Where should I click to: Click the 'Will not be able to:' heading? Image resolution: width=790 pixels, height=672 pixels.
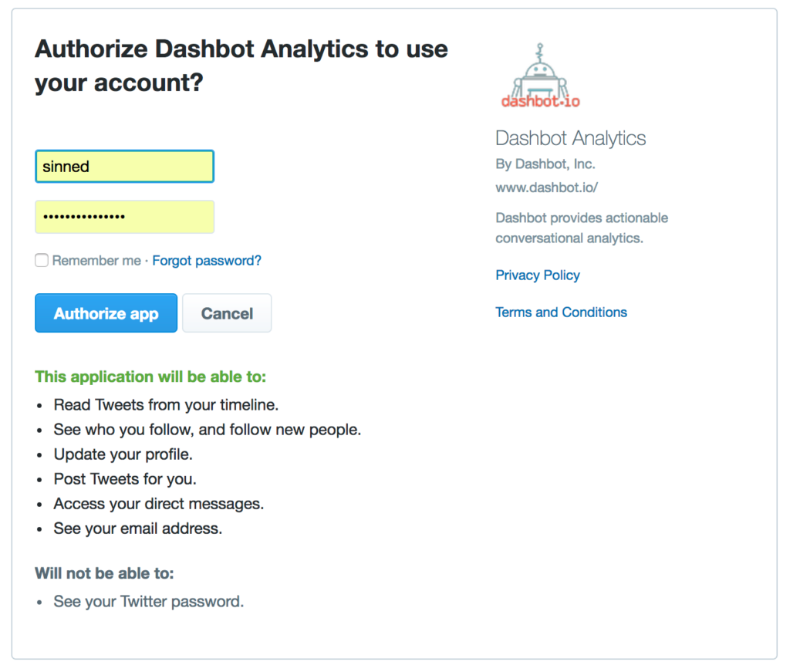(104, 573)
